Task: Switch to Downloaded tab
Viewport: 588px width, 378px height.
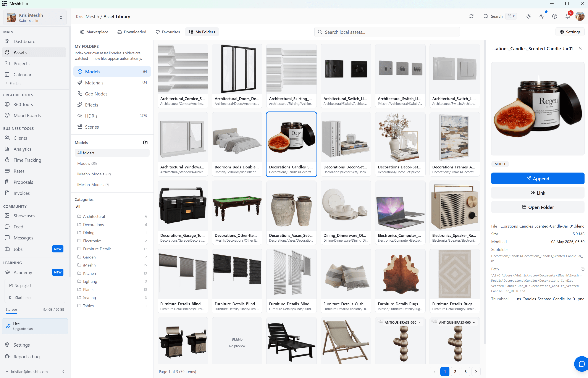Action: (132, 32)
